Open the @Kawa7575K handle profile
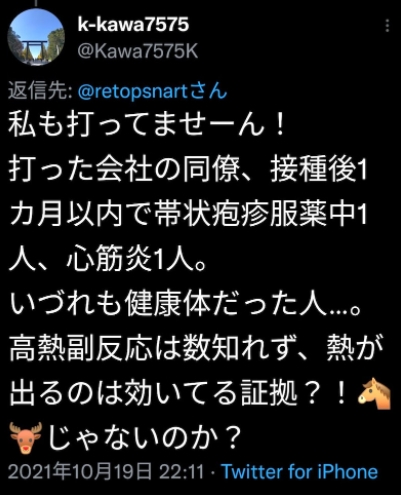The image size is (401, 495). [138, 52]
